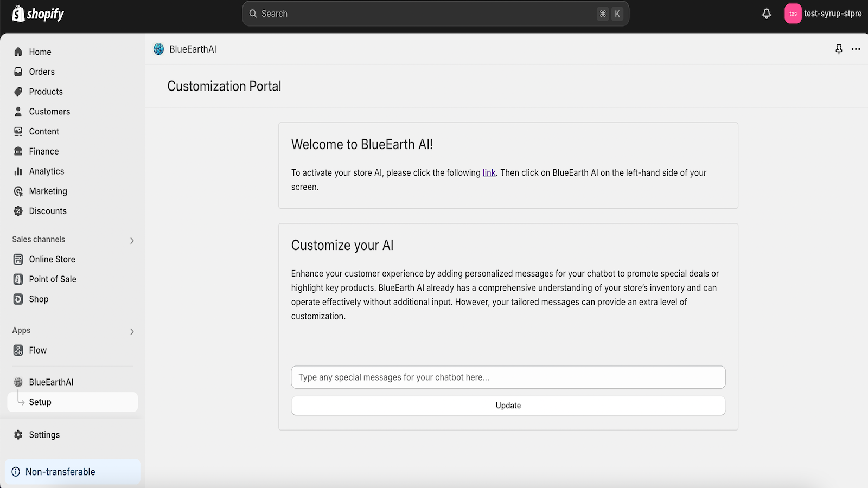Click the Products tag icon

(18, 92)
